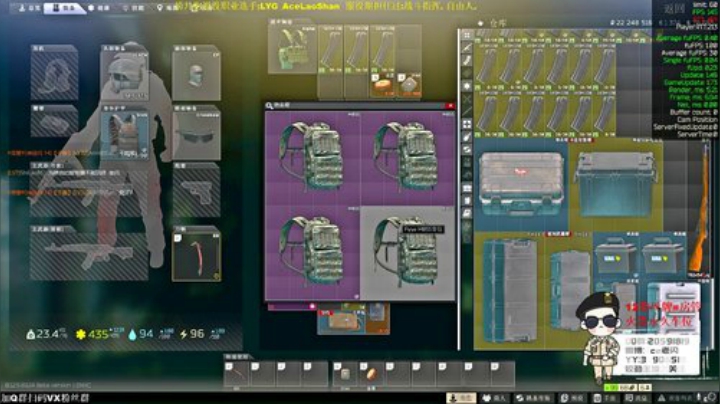Click the empty on-sling primary weapon slot
The width and height of the screenshot is (720, 404).
pos(89,189)
